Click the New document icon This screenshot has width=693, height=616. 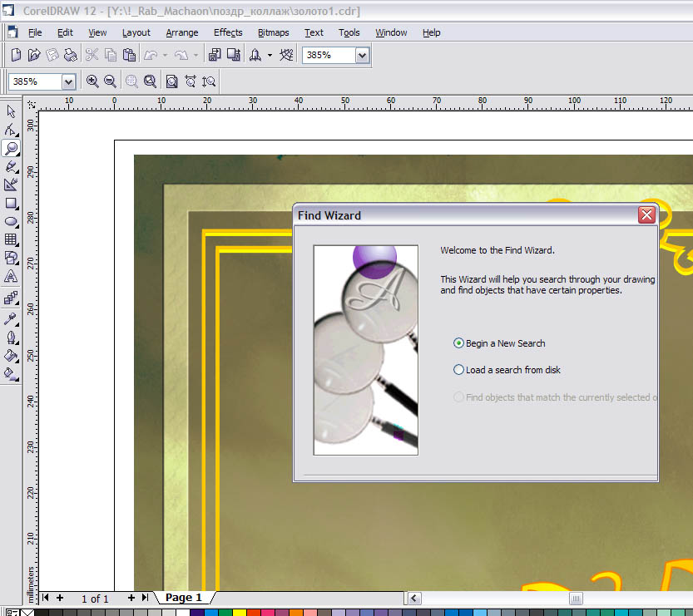pos(16,55)
